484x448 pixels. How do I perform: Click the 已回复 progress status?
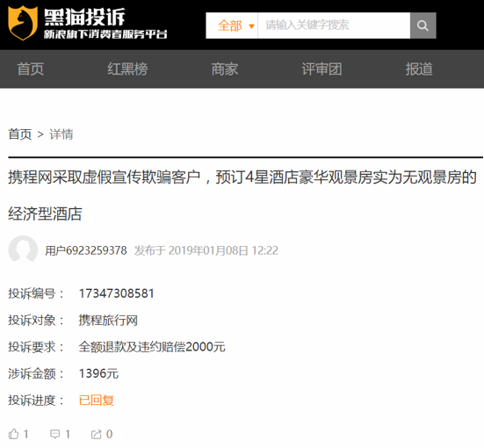point(97,401)
